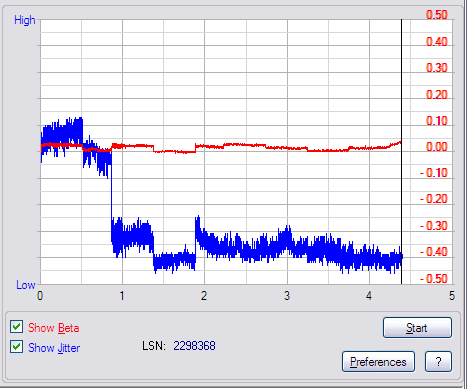Click the 0.30 beta axis label

[436, 68]
